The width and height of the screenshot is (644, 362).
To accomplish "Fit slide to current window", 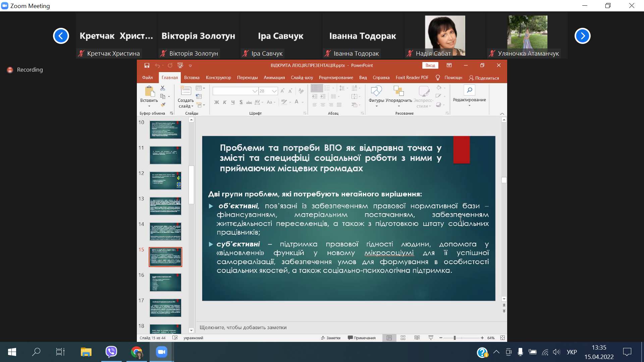I will coord(502,338).
